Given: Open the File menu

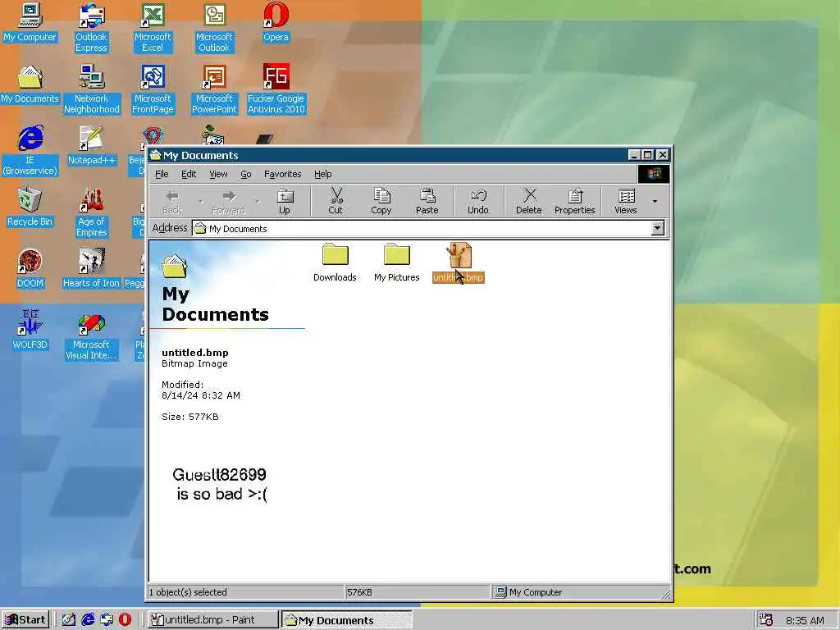Looking at the screenshot, I should click(x=162, y=174).
